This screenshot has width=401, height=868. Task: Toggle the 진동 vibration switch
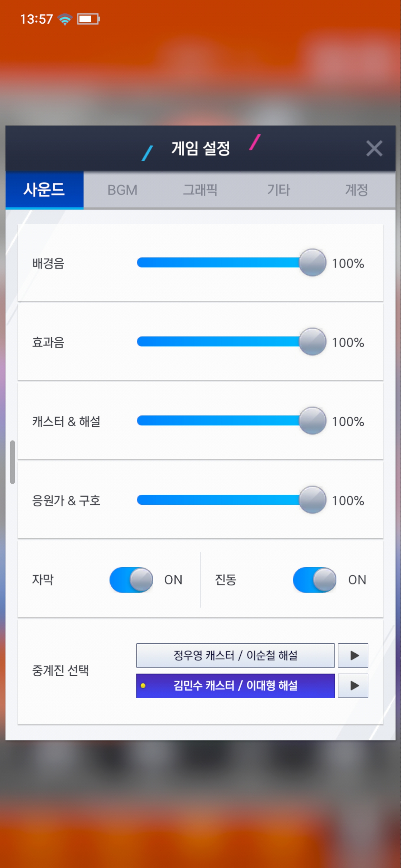click(x=314, y=580)
